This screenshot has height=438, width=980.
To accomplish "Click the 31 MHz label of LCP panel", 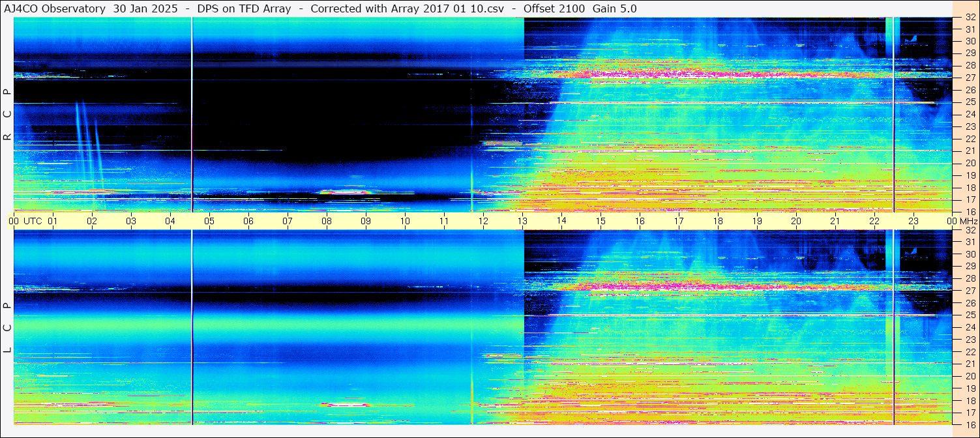I will point(970,242).
